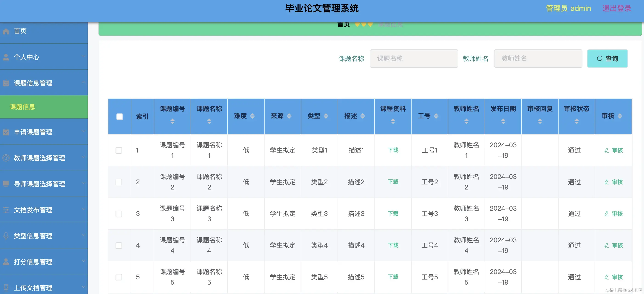Check the select-all checkbox in table header
Viewport: 644px width, 294px height.
click(x=119, y=116)
